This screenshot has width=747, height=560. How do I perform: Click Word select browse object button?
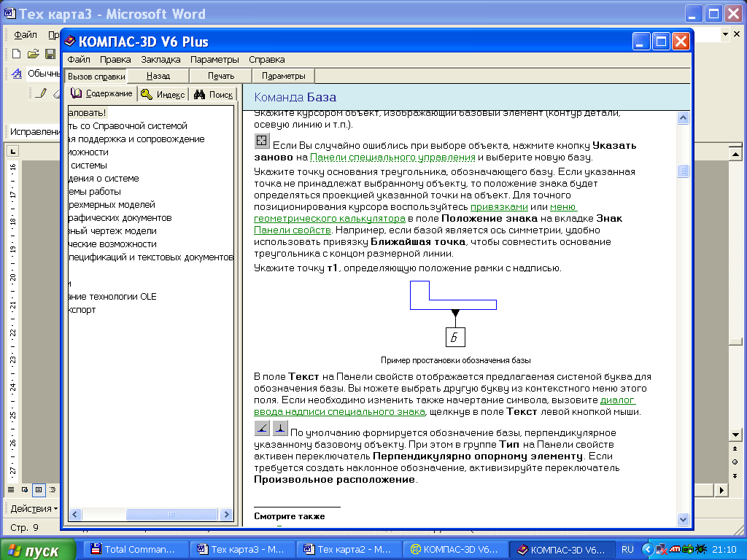735,462
